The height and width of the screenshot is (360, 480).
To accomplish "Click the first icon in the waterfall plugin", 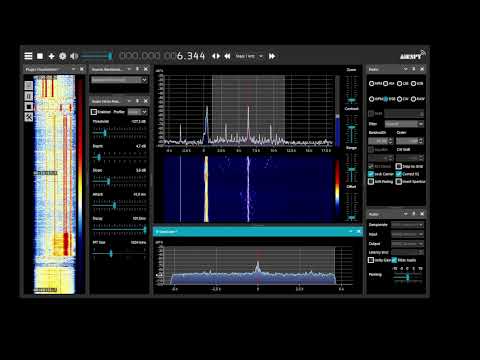I will pyautogui.click(x=29, y=85).
